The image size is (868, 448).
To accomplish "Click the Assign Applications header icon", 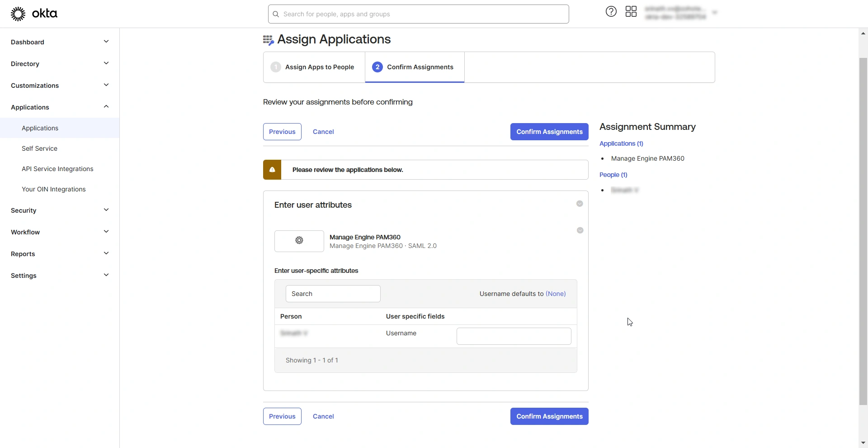I will pos(268,40).
